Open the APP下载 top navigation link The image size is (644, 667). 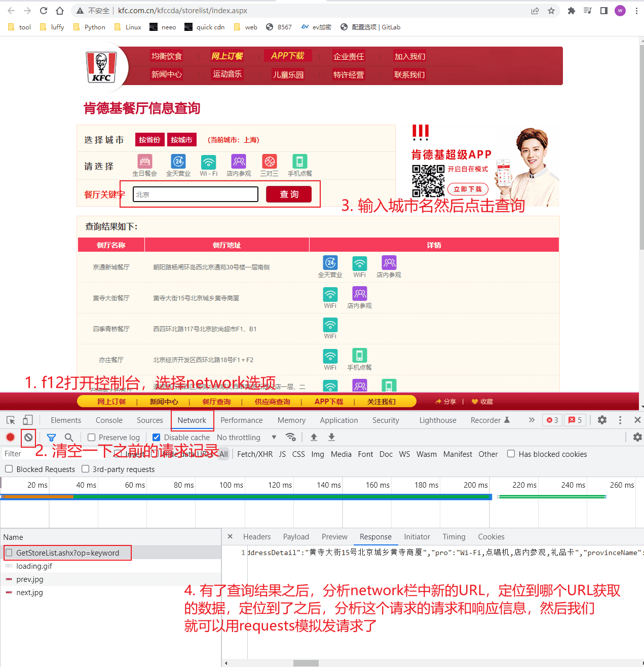288,56
